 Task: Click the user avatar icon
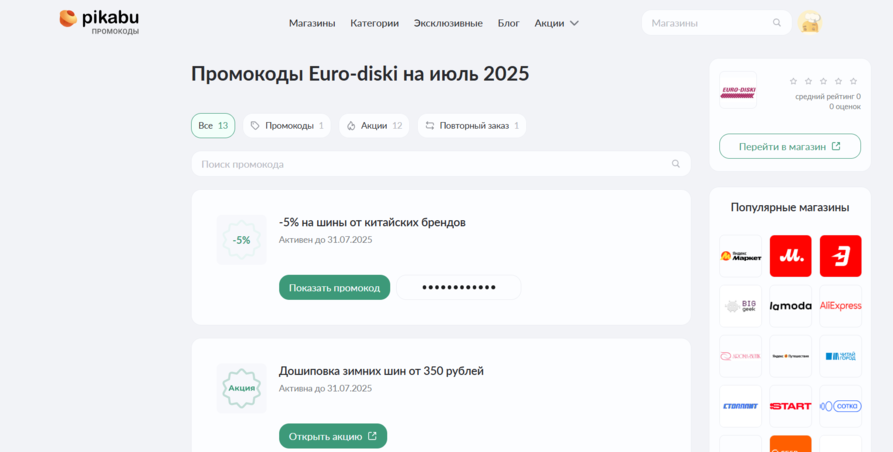pos(809,23)
